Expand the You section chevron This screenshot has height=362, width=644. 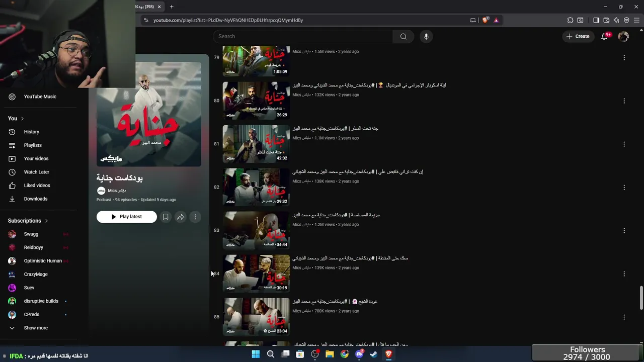tap(22, 119)
